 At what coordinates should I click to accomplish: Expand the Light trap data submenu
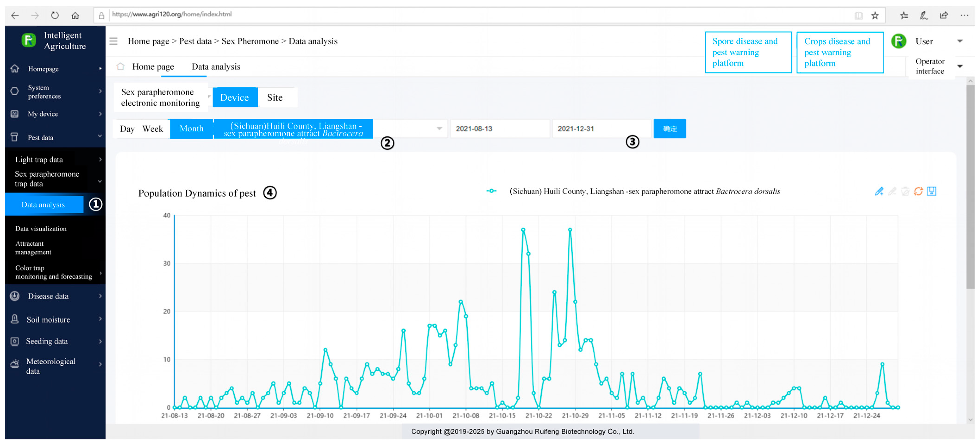39,159
